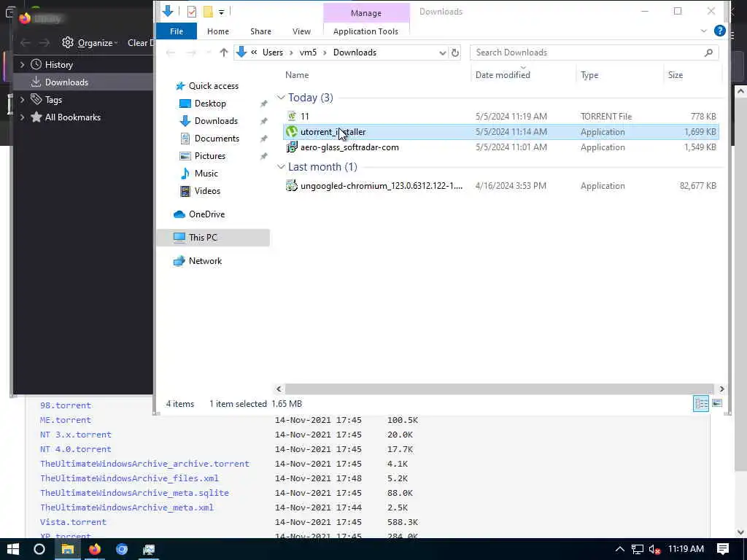Click the horizontal scrollbar left arrow
Viewport: 747px width, 560px height.
(x=279, y=389)
